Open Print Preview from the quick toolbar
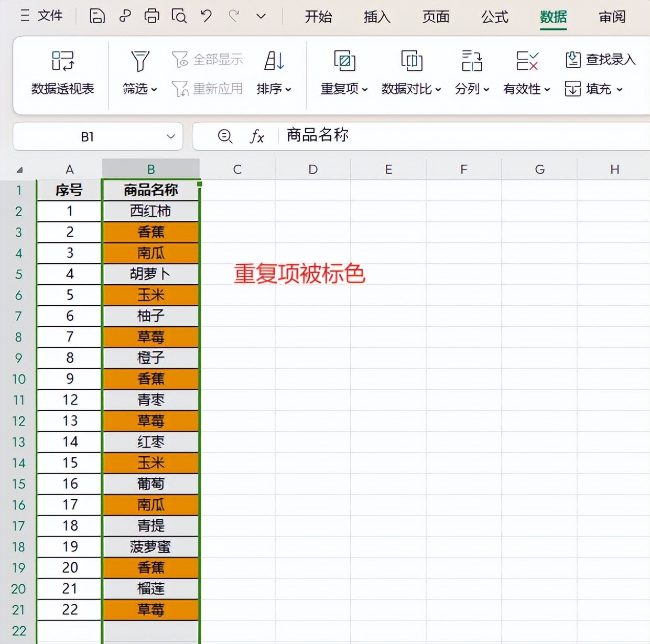 pos(179,16)
